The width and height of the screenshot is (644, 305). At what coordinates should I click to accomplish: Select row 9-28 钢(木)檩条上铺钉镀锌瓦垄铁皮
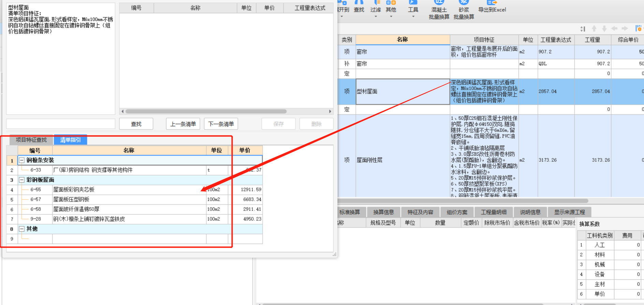pos(135,219)
